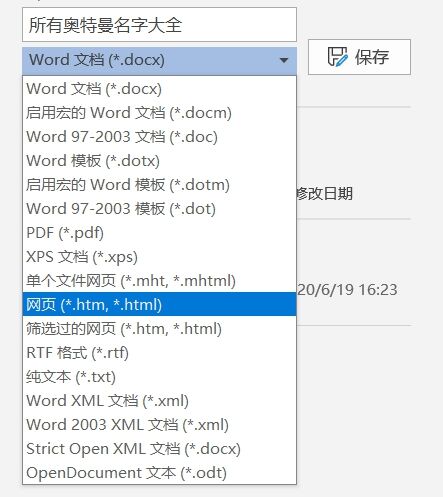Select RTF 格式 (*.rtf)
443x497 pixels.
pos(159,353)
